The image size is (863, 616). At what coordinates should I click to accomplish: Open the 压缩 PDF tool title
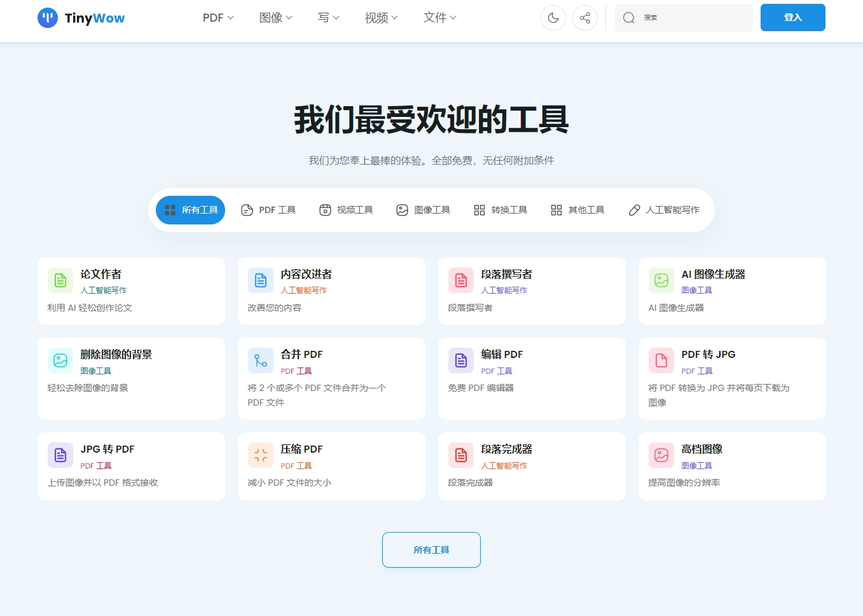tap(302, 449)
